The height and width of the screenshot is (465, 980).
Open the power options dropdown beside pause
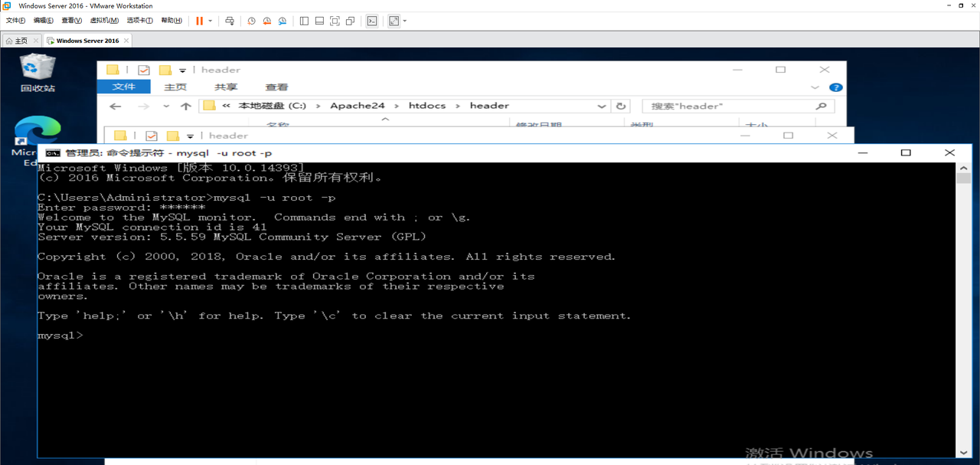211,21
